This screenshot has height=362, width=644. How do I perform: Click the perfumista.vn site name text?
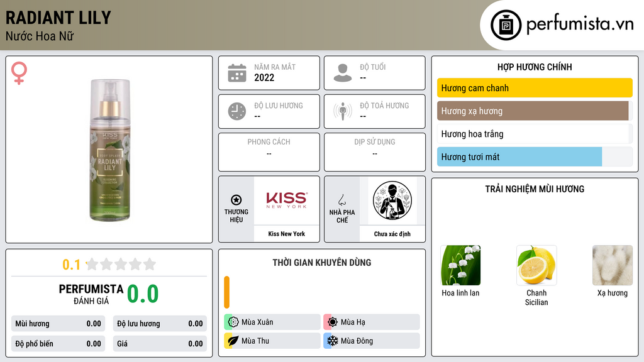pyautogui.click(x=580, y=25)
